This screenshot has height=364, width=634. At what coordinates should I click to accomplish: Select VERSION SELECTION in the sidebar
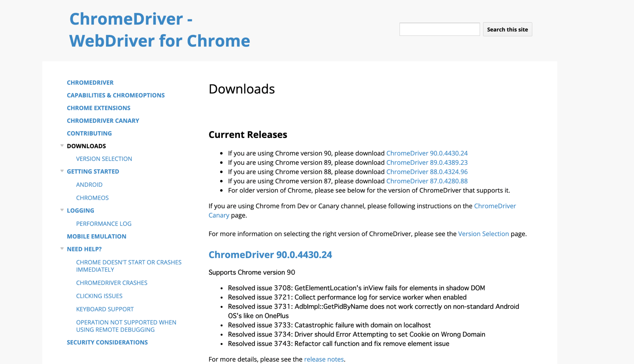click(104, 158)
